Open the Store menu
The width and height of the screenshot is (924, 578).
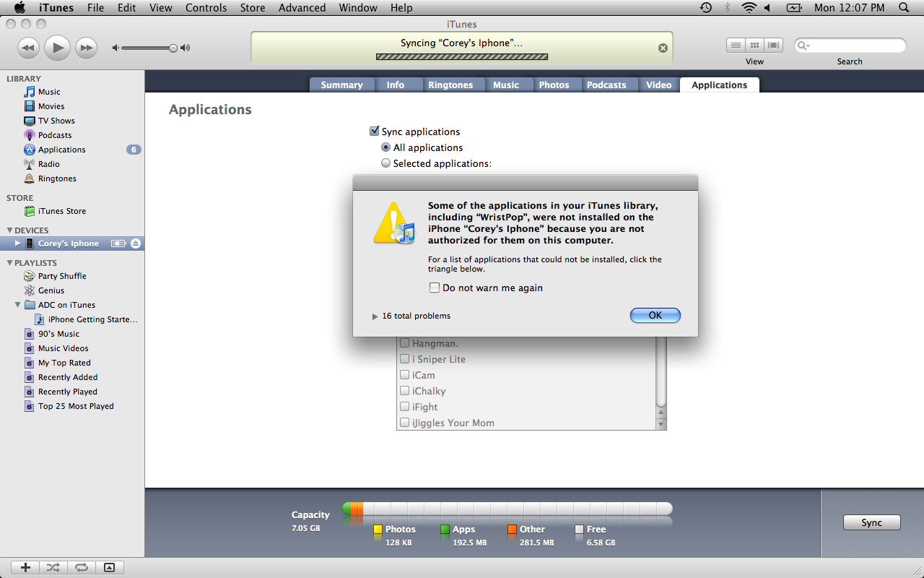point(253,8)
